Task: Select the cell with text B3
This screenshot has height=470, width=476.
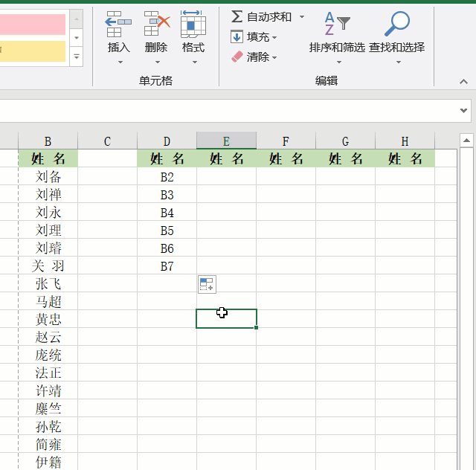Action: (x=167, y=194)
